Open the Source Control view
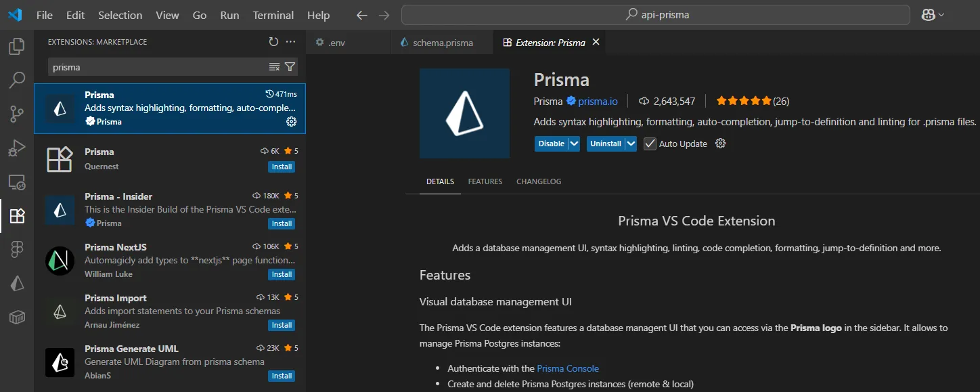This screenshot has height=392, width=980. [x=17, y=114]
